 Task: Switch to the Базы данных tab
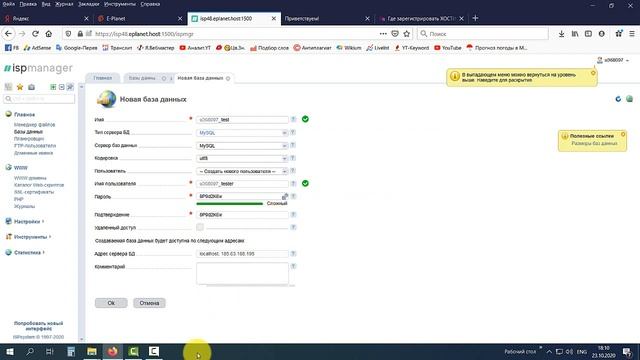(142, 78)
